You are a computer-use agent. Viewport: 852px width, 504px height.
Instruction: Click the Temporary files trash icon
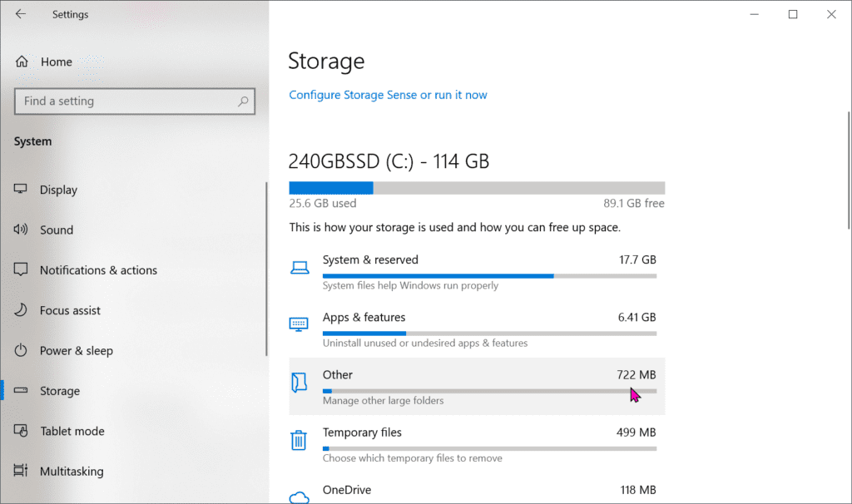(x=299, y=440)
